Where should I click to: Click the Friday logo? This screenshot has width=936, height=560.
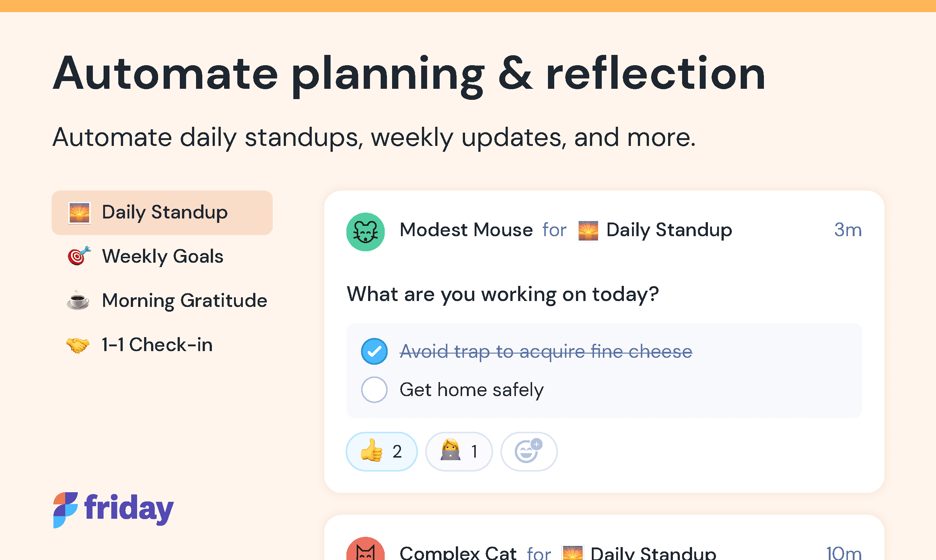113,510
